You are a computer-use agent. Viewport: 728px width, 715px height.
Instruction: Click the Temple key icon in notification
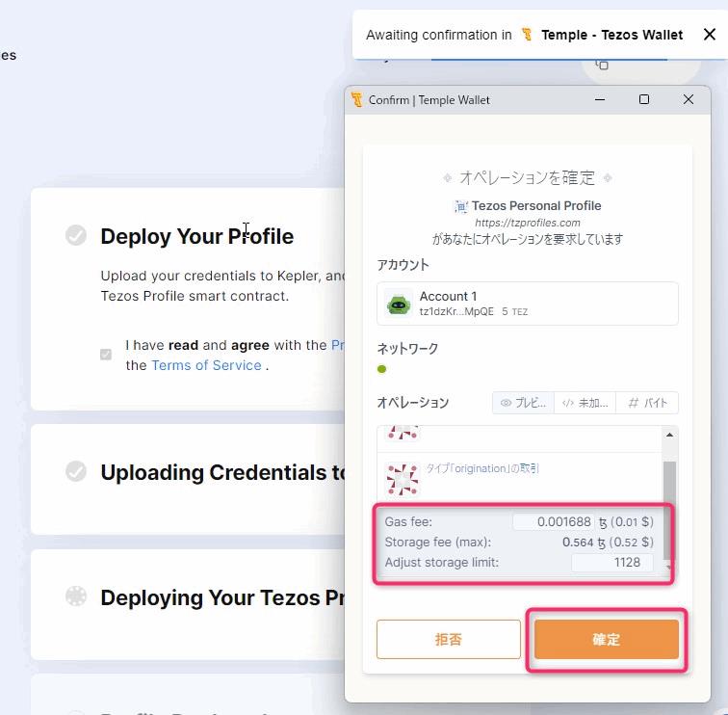coord(527,35)
